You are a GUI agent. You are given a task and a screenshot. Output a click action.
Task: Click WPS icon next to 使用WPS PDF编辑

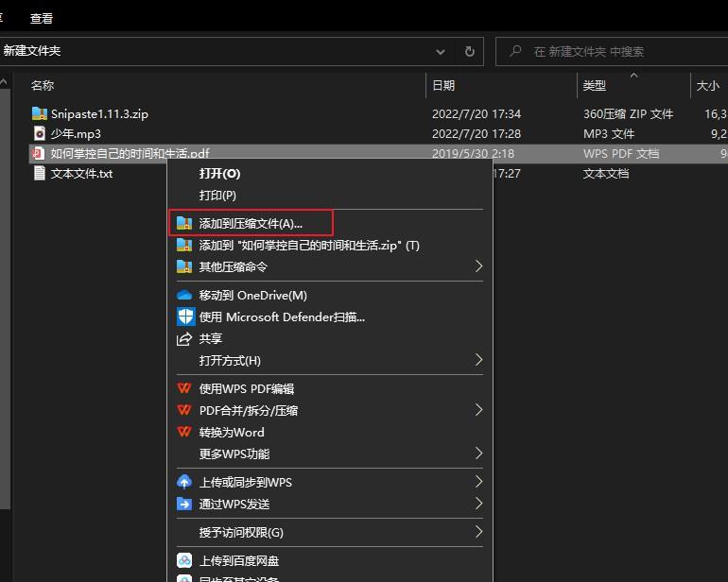click(184, 388)
